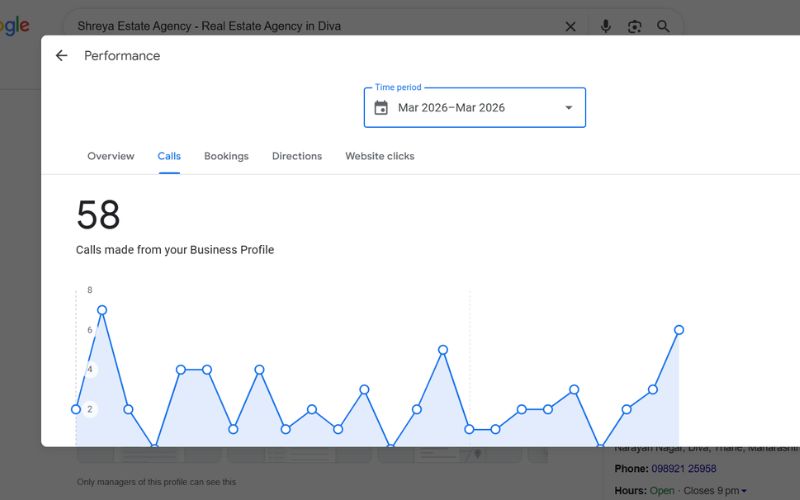
Task: Switch to the Overview tab
Action: [110, 156]
